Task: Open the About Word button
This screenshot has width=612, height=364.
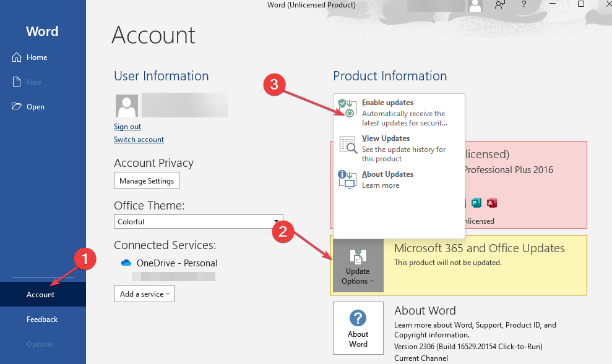Action: [358, 328]
